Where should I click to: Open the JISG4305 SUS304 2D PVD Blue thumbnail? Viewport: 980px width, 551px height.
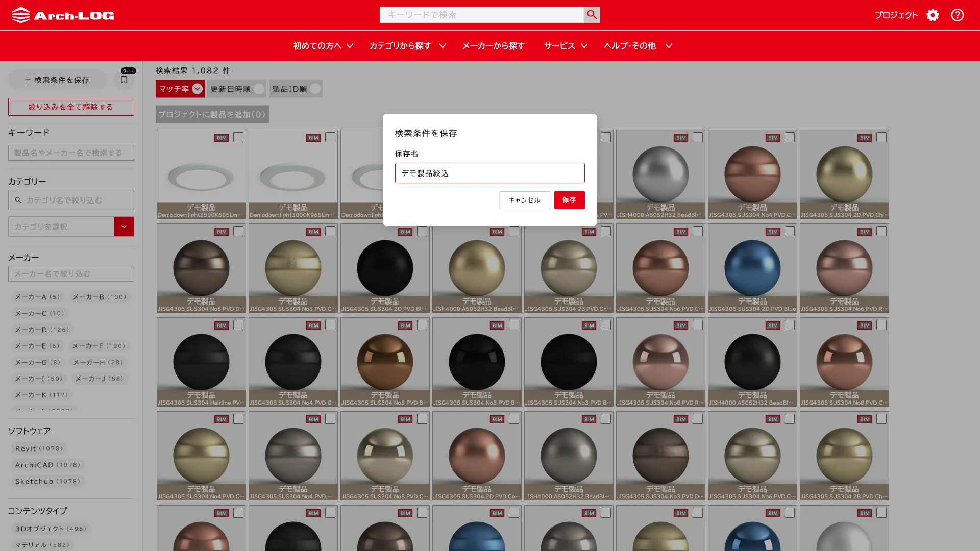point(752,268)
